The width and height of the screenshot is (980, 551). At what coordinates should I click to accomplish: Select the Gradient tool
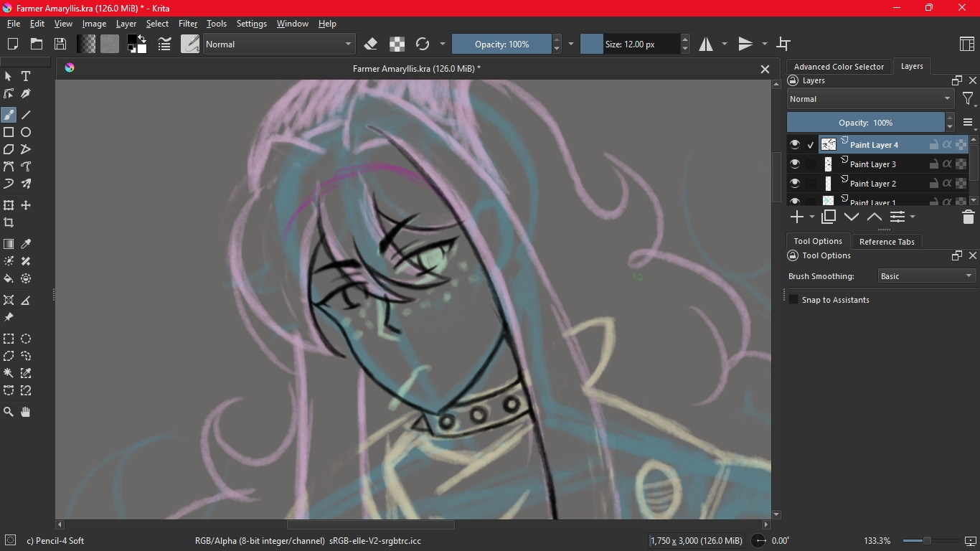pos(9,244)
